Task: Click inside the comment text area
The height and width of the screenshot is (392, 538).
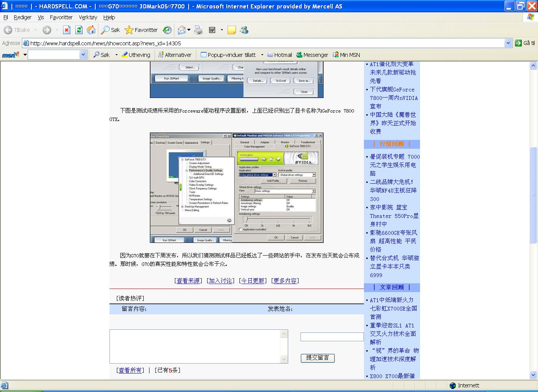Action: click(195, 346)
